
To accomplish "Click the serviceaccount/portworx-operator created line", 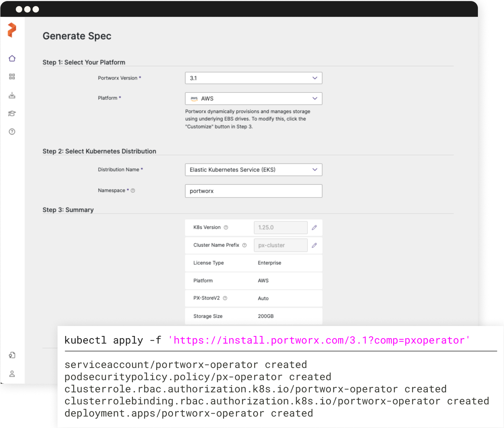I will [x=186, y=365].
